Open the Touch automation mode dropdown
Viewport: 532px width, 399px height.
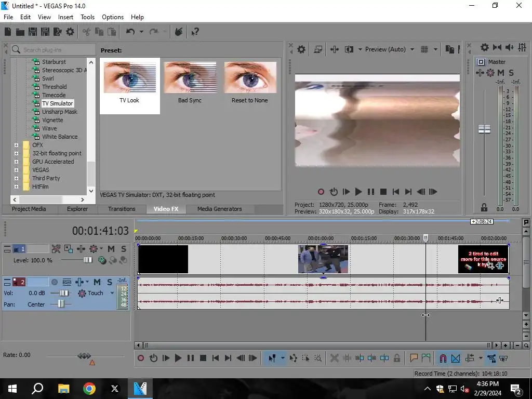pyautogui.click(x=112, y=293)
